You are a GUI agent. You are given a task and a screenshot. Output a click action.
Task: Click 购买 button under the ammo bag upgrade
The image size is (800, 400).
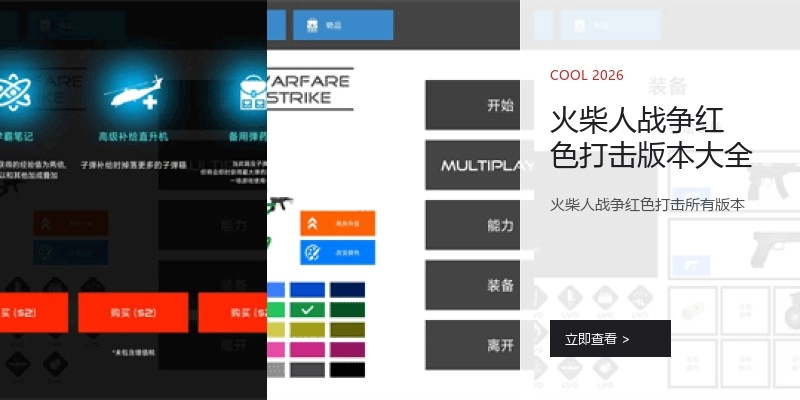click(233, 313)
